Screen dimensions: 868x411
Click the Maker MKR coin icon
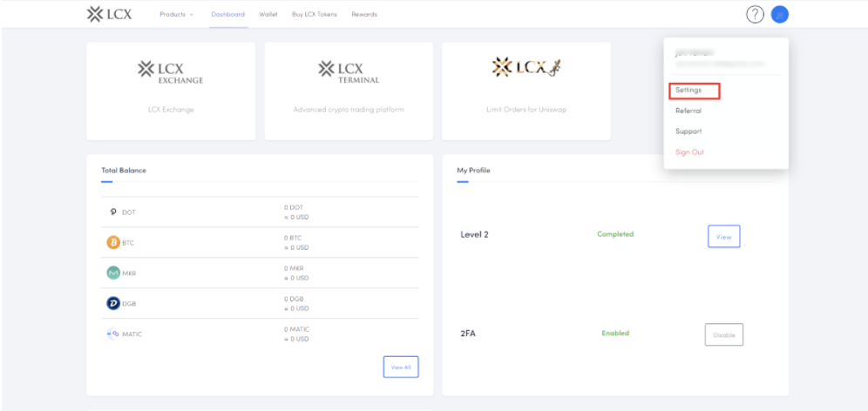tap(113, 273)
